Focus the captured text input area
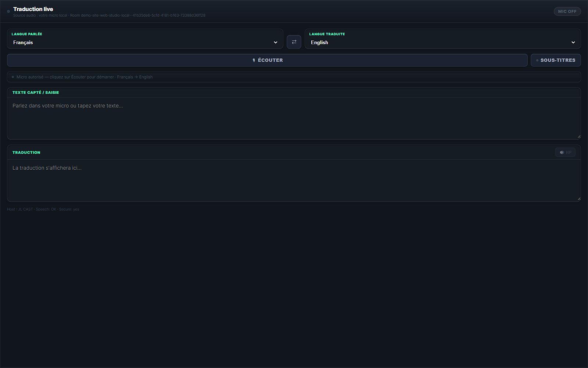The width and height of the screenshot is (588, 368). click(x=294, y=118)
